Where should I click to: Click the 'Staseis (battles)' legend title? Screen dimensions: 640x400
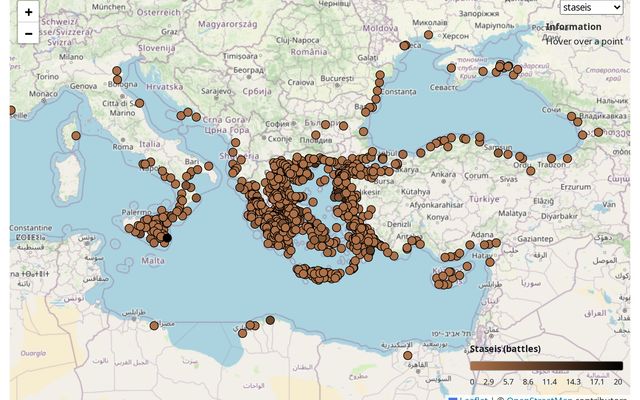[505, 349]
